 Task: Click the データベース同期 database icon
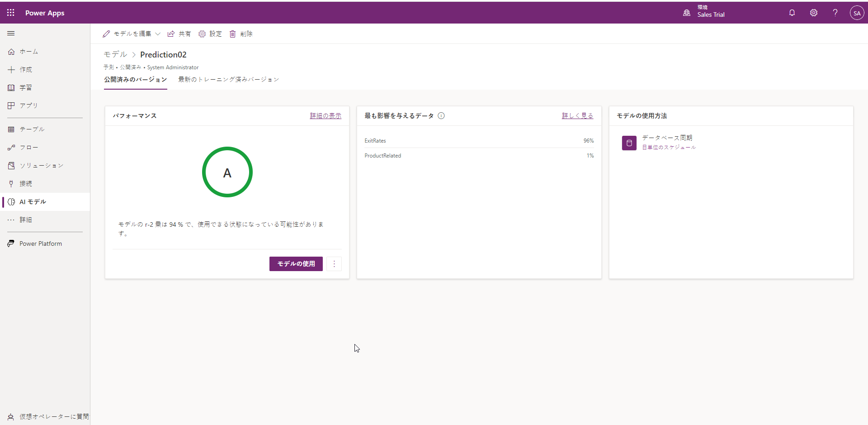coord(629,143)
